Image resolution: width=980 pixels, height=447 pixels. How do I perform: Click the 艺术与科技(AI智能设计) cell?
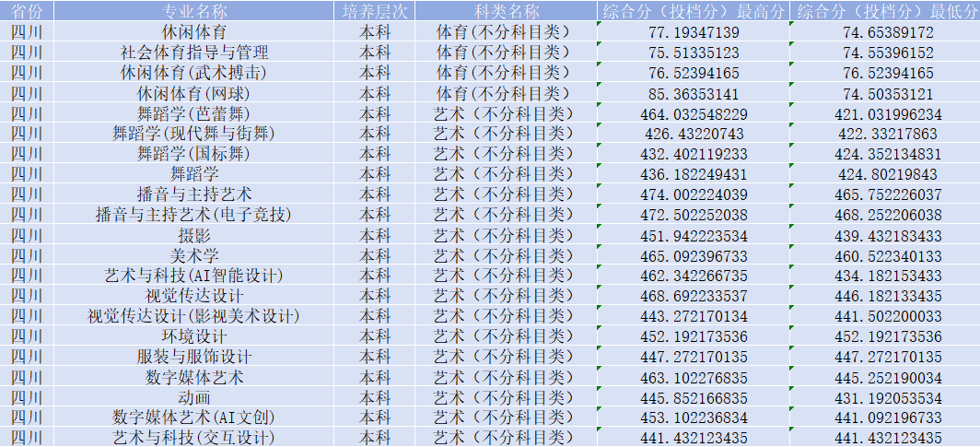(194, 276)
